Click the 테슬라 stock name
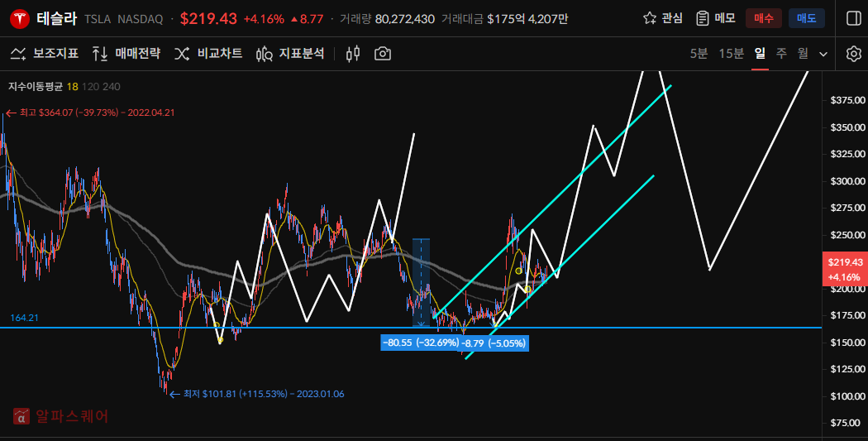The image size is (868, 441). tap(57, 19)
